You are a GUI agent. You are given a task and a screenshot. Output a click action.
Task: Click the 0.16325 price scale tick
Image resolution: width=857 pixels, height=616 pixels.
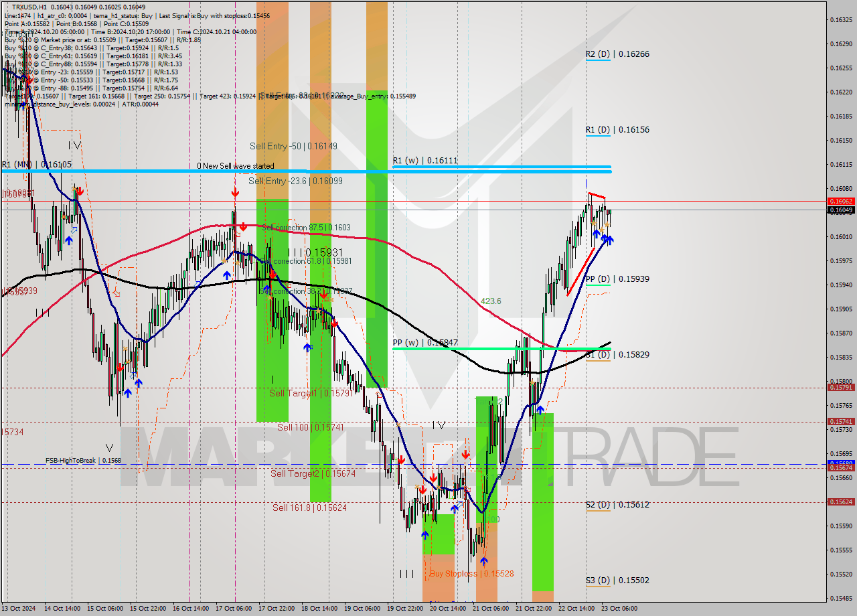842,19
